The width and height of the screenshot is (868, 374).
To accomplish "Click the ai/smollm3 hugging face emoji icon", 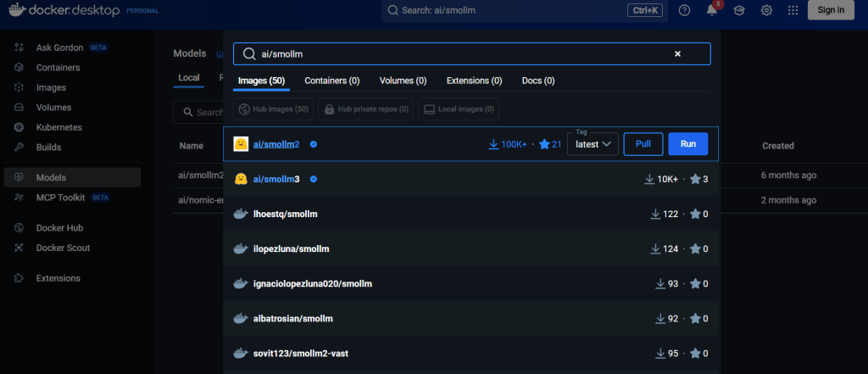I will click(240, 179).
